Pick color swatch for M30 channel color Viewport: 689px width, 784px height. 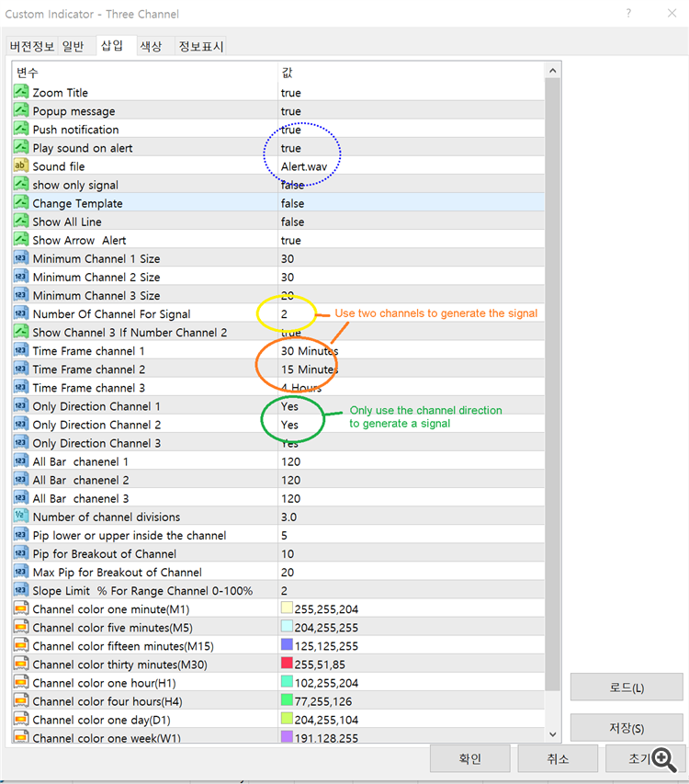coord(287,663)
